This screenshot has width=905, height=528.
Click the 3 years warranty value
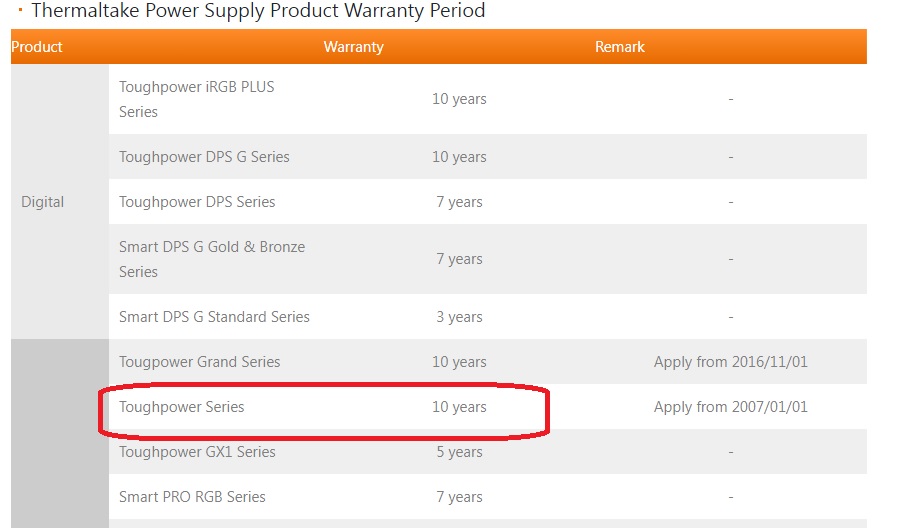coord(459,317)
